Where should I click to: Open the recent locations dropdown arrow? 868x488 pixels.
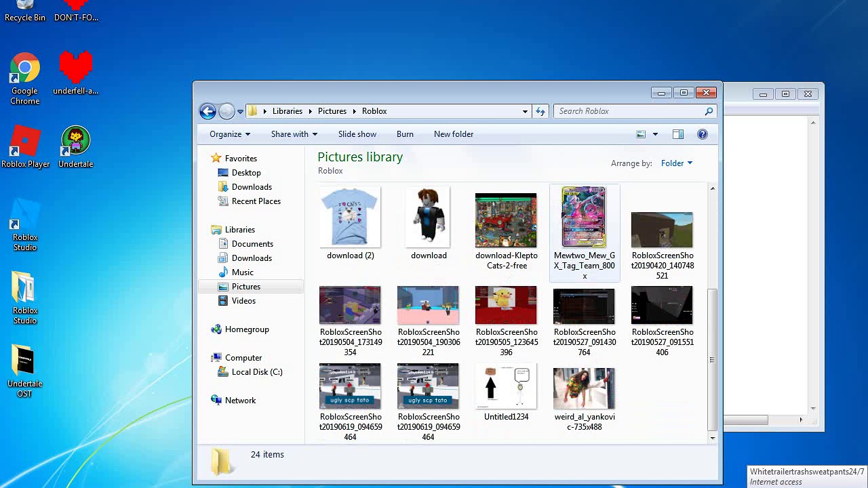point(240,112)
